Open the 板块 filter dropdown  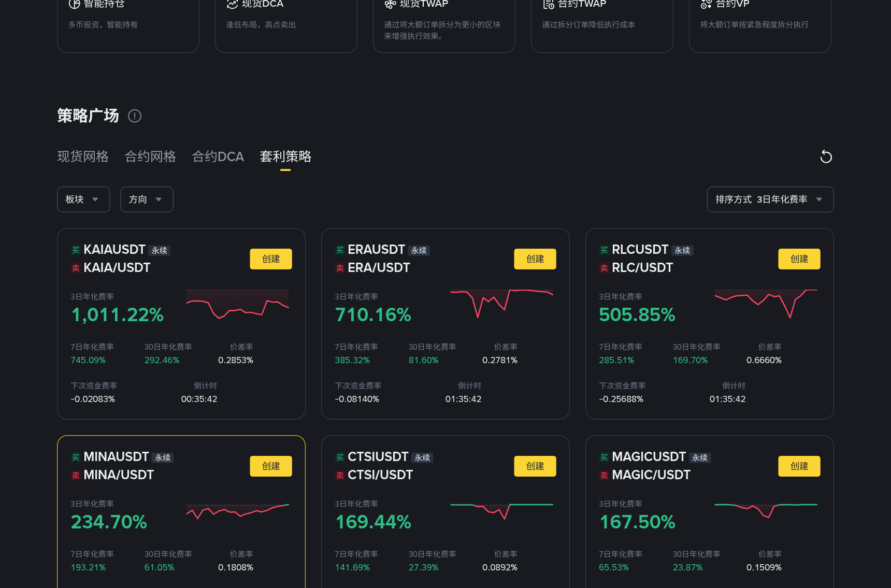pos(83,199)
